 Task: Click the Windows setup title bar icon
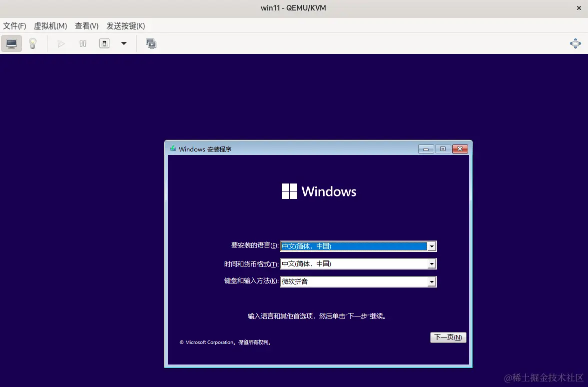click(172, 148)
